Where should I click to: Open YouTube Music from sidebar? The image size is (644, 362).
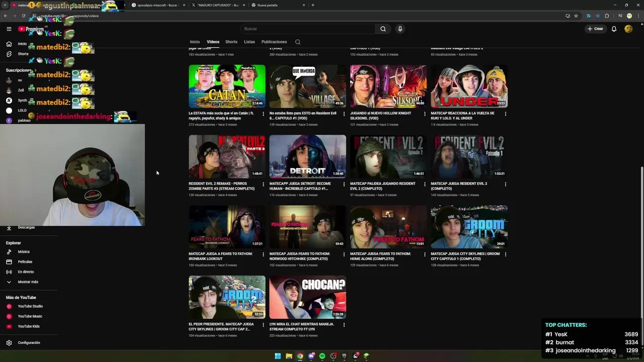pos(30,316)
